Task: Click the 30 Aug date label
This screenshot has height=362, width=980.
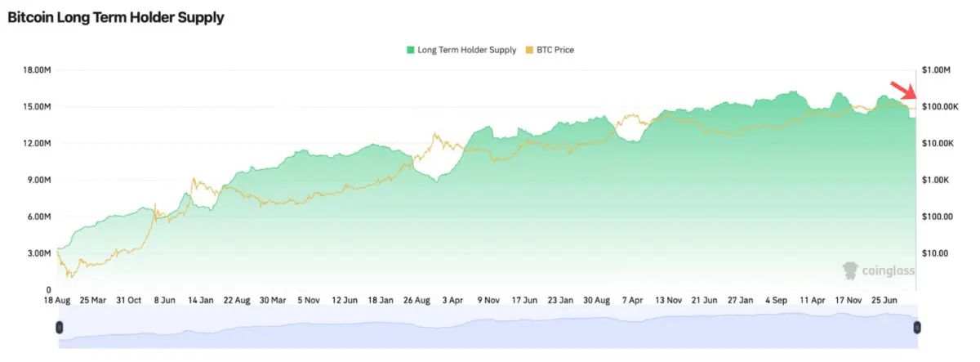Action: pos(595,300)
